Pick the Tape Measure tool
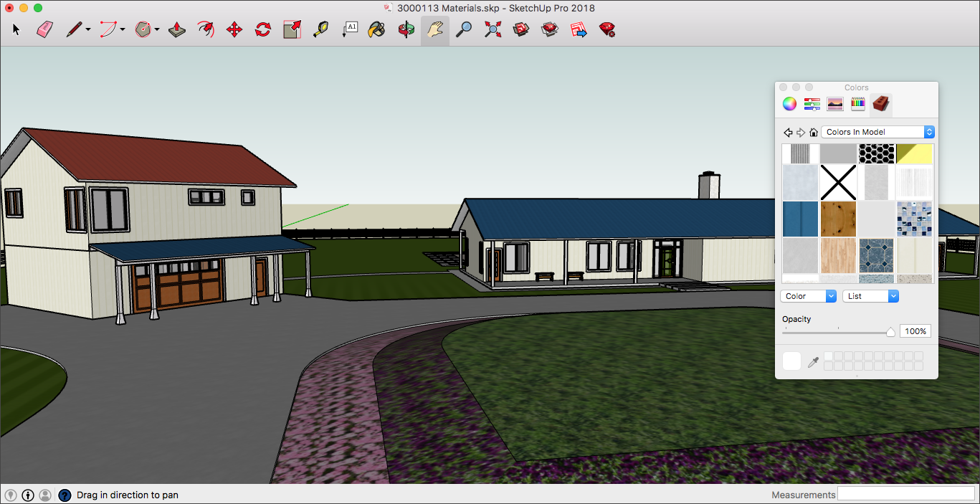The image size is (980, 504). point(320,29)
